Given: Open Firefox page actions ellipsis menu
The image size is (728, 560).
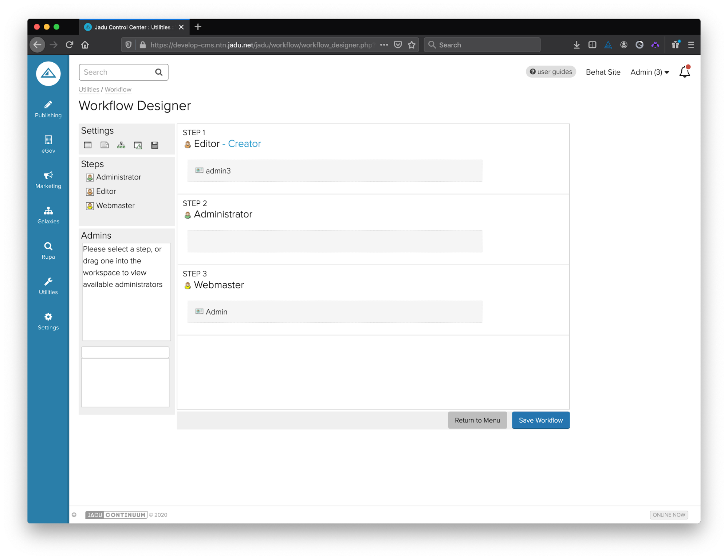Looking at the screenshot, I should pos(384,45).
